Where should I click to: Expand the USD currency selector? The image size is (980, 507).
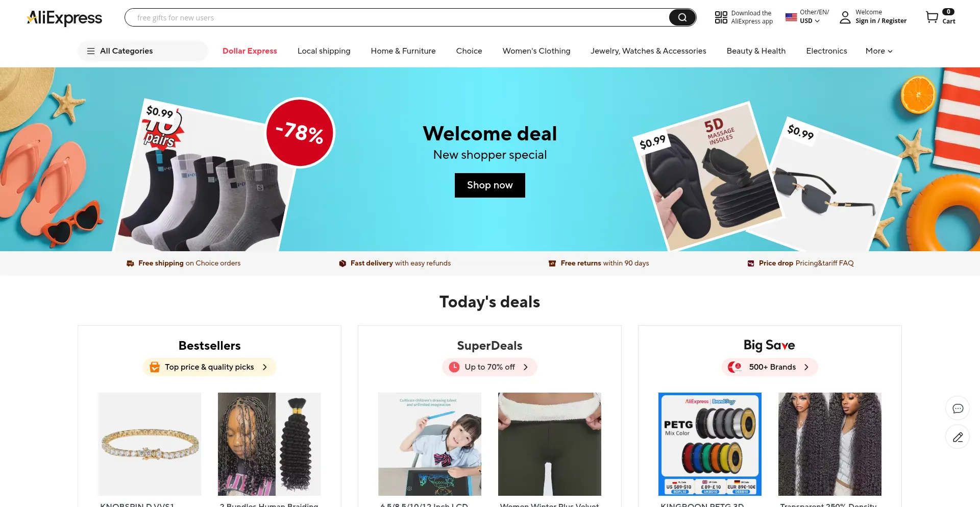[x=810, y=21]
